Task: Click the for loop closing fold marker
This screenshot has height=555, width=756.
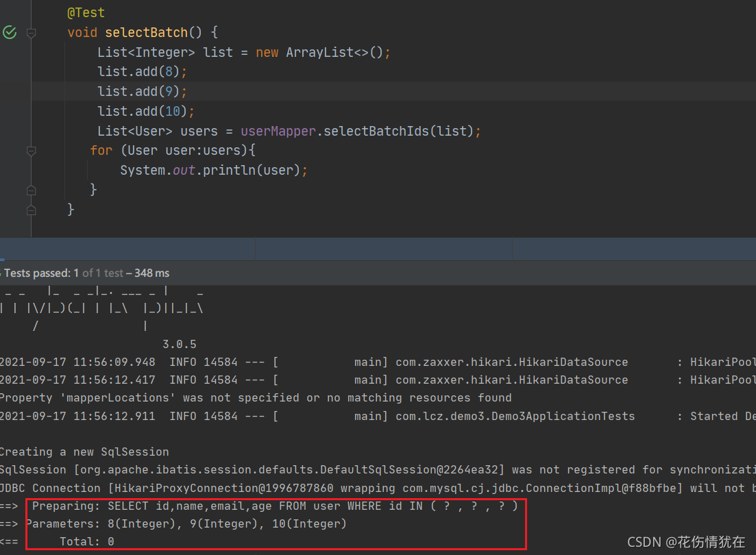Action: click(x=32, y=190)
